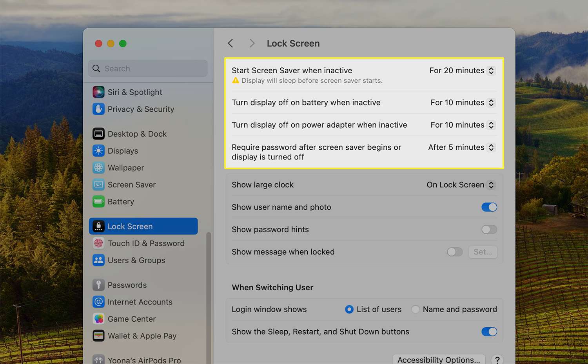
Task: Select Touch ID fingerprint icon
Action: pyautogui.click(x=98, y=243)
